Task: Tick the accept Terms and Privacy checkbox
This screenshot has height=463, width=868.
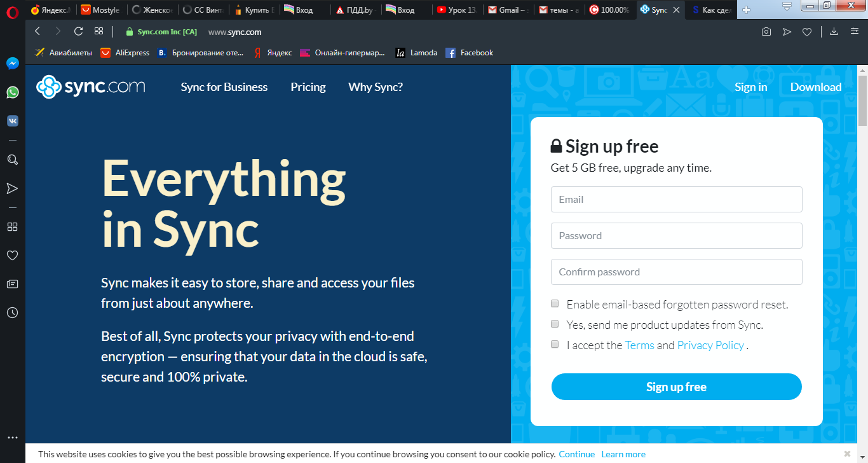Action: (x=555, y=344)
